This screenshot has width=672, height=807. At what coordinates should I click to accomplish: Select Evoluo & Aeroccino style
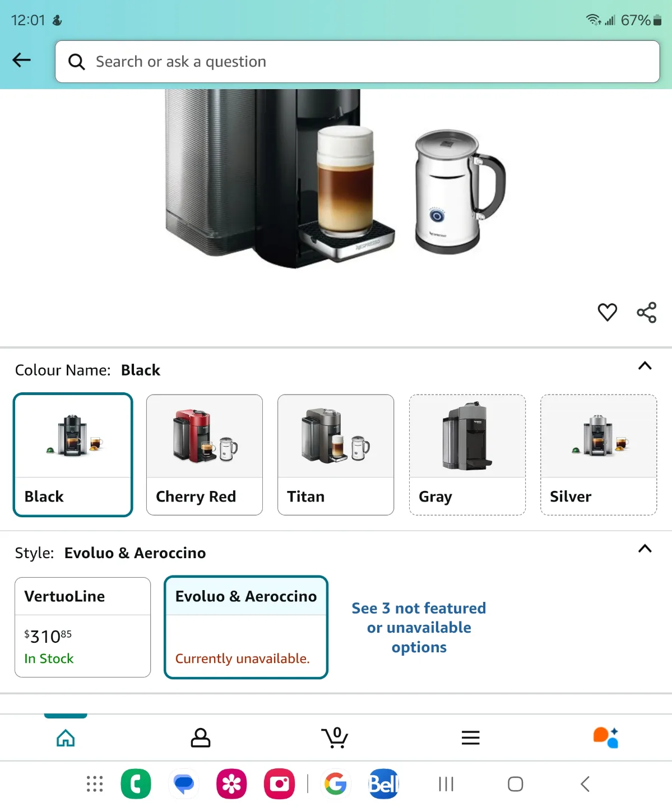click(246, 627)
